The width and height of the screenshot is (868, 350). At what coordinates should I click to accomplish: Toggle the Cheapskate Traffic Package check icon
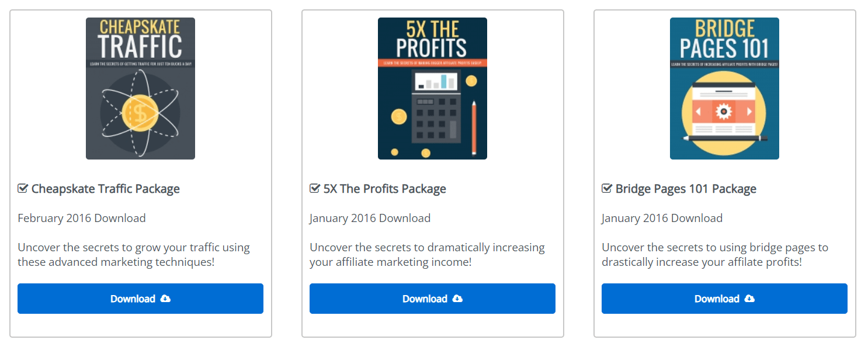pos(23,189)
